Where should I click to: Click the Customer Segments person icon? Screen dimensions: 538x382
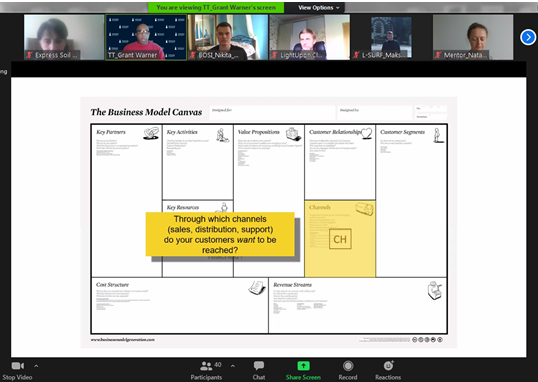pos(438,135)
